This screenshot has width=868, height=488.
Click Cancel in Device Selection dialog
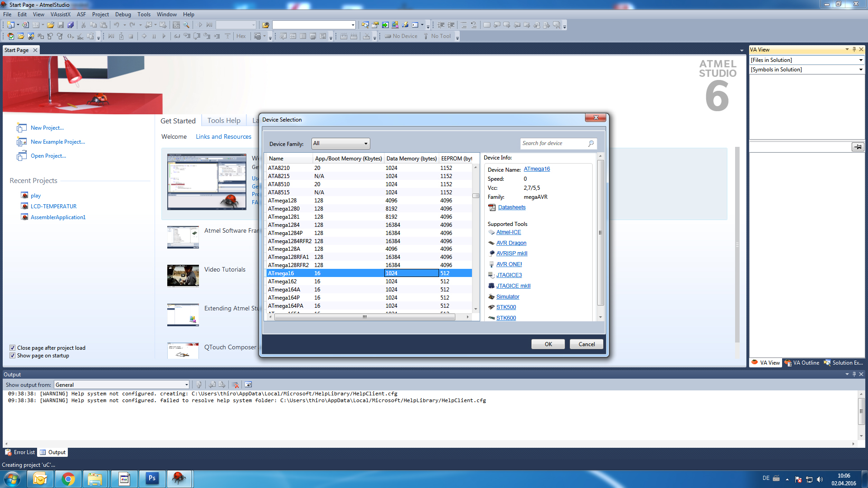(x=586, y=344)
